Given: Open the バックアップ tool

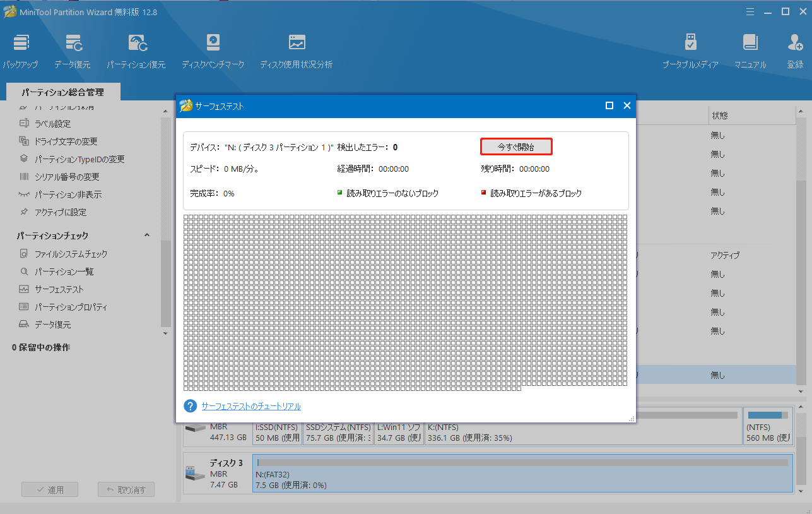Looking at the screenshot, I should 20,52.
